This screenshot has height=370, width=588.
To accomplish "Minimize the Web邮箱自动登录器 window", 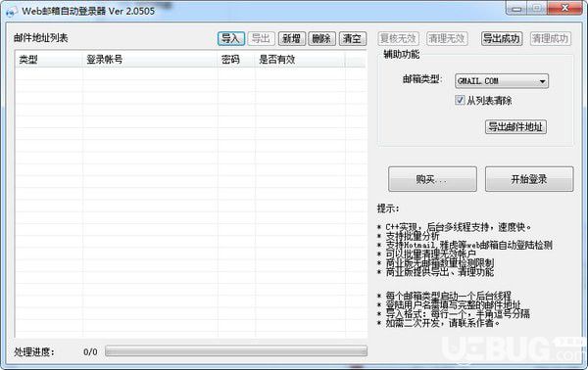I will click(516, 9).
